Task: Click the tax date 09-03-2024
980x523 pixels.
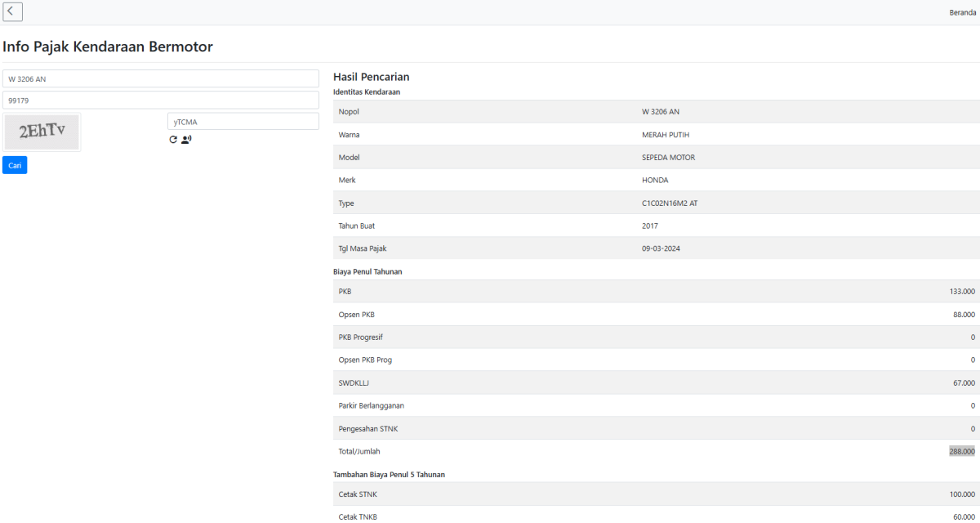Action: (x=661, y=248)
